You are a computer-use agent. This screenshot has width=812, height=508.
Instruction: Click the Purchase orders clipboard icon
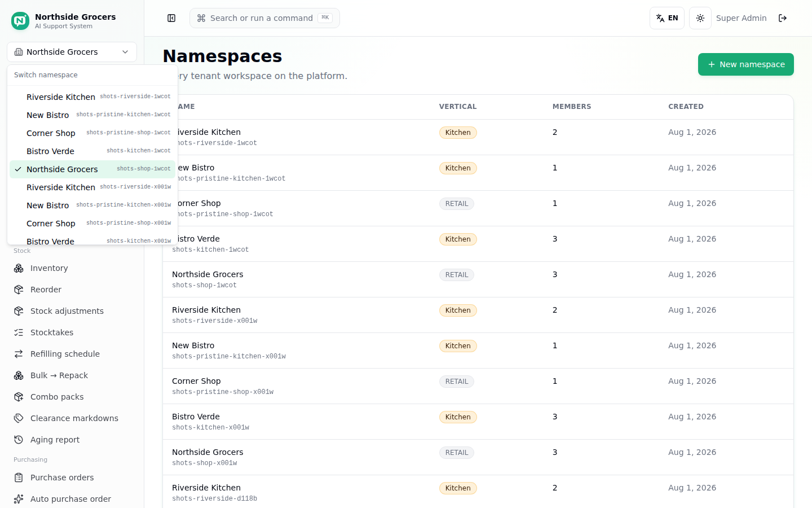click(19, 478)
